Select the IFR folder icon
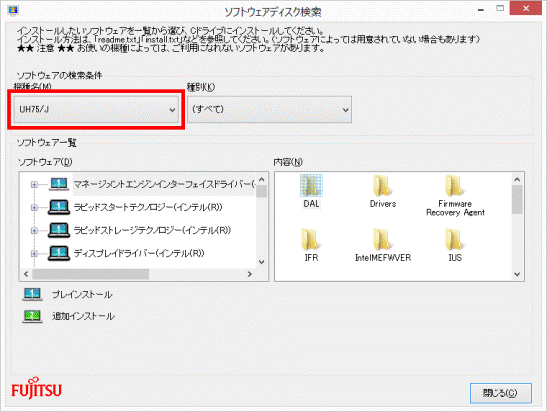The image size is (547, 412). coord(311,240)
